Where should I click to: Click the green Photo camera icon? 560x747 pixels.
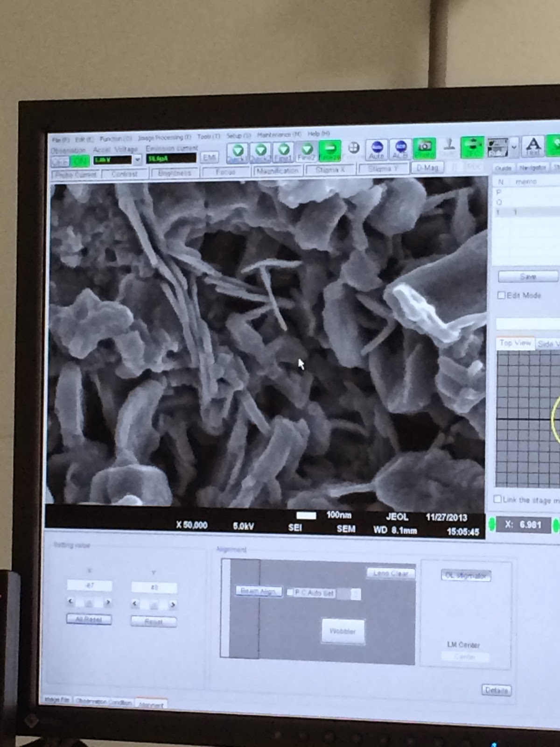click(424, 148)
